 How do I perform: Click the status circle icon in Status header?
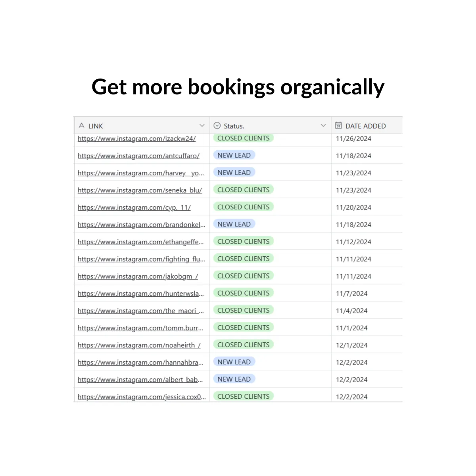pos(217,126)
